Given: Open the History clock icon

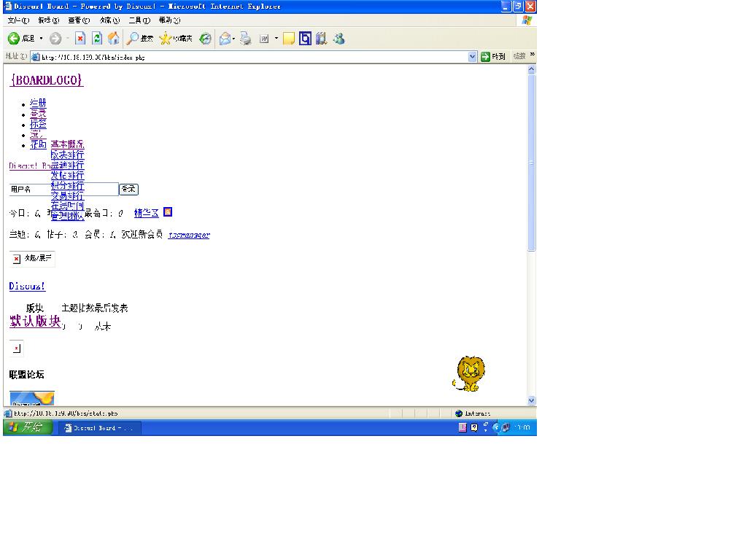Looking at the screenshot, I should [x=205, y=39].
